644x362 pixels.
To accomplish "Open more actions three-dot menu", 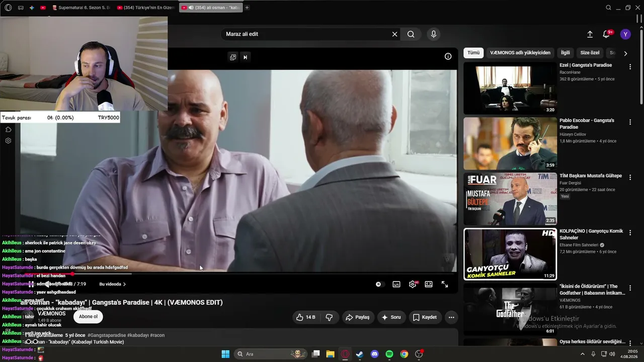I will pyautogui.click(x=451, y=317).
